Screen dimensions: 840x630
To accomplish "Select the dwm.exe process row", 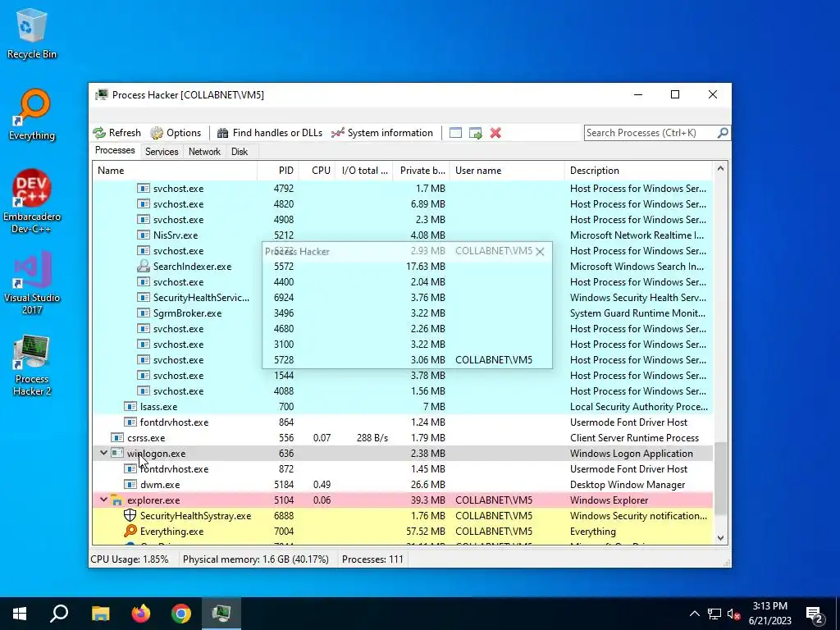I will [x=402, y=484].
